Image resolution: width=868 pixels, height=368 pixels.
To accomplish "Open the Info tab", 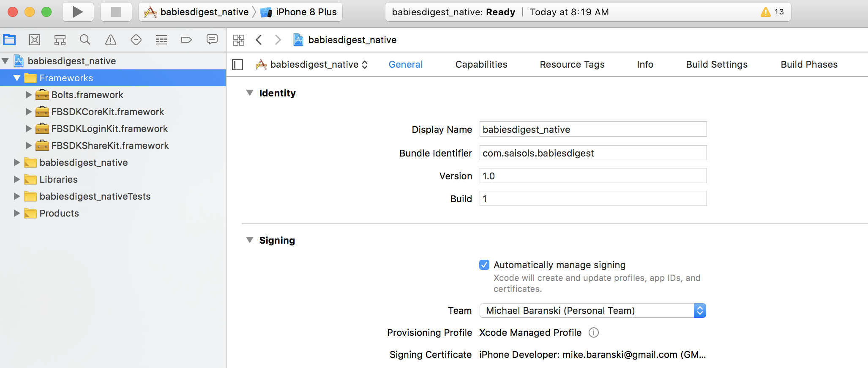I will click(645, 64).
